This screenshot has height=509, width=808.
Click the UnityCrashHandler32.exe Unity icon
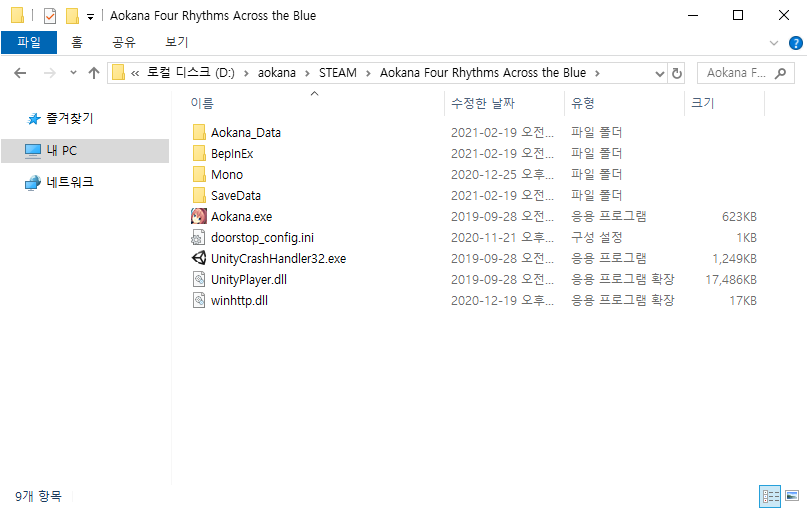199,258
